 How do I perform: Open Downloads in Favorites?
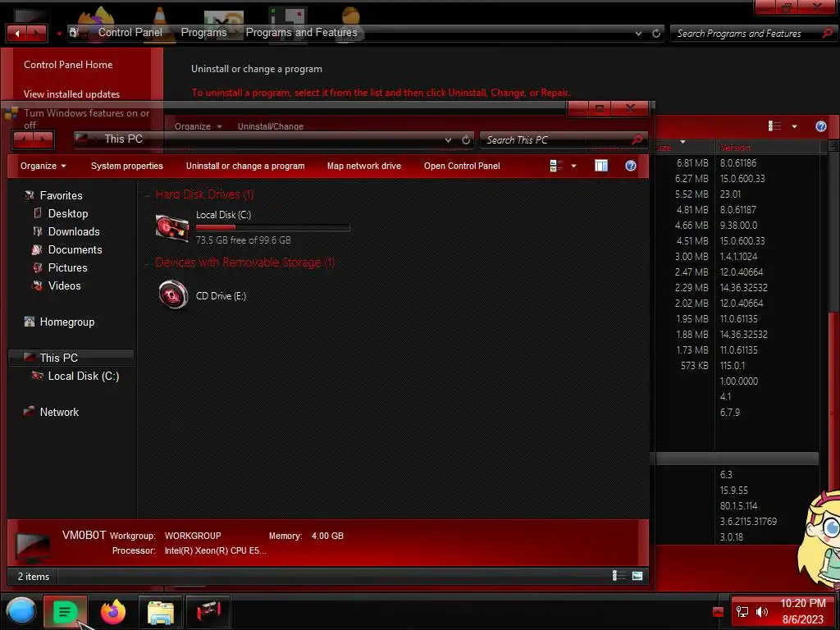click(73, 231)
